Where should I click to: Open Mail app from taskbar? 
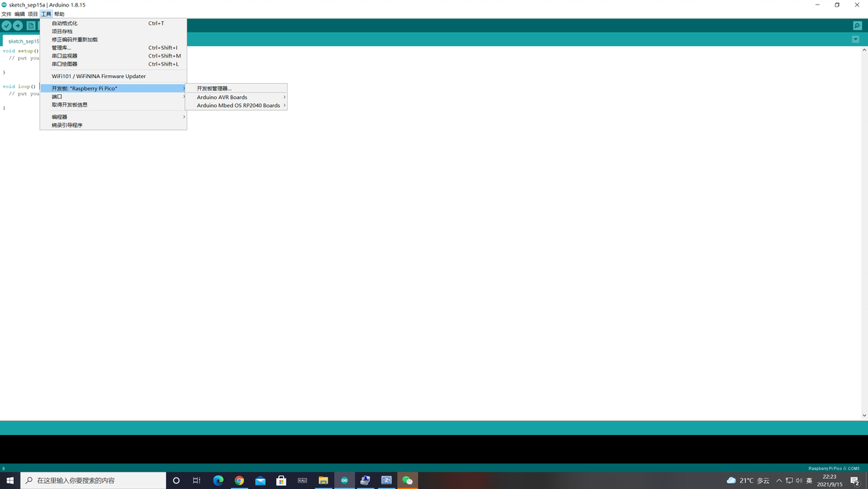[x=260, y=480]
